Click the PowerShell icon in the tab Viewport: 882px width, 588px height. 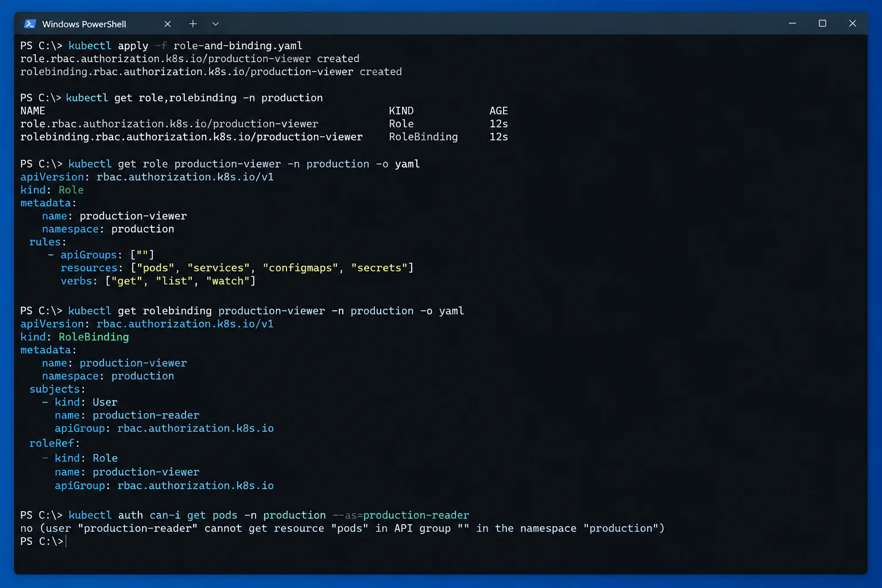pos(30,24)
